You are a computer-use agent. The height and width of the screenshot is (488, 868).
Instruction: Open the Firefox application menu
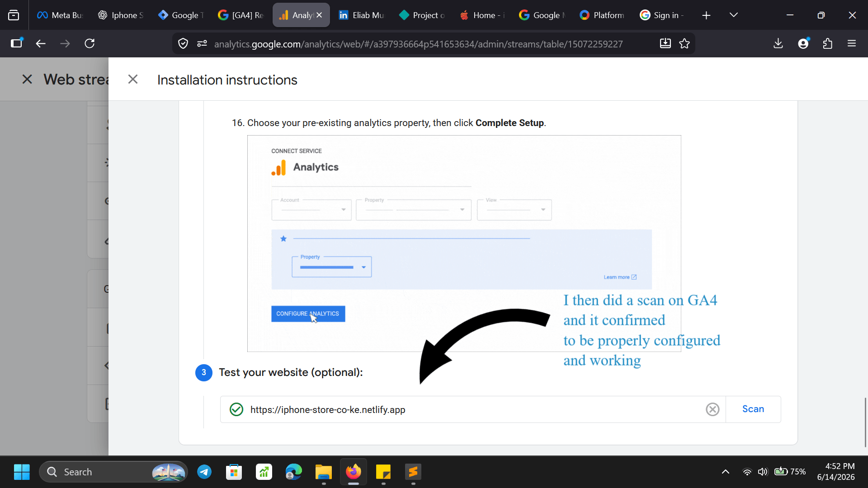point(852,43)
